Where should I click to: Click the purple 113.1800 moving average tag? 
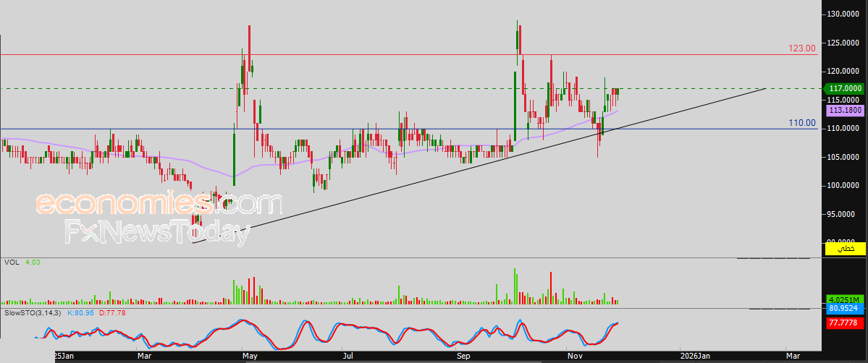846,111
